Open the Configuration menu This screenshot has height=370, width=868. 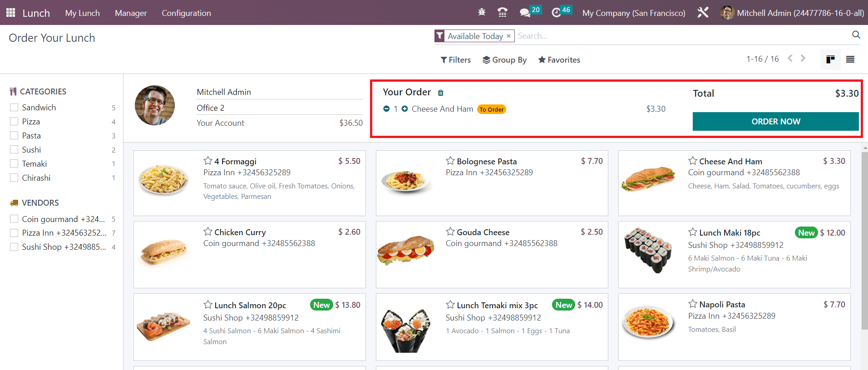coord(186,13)
